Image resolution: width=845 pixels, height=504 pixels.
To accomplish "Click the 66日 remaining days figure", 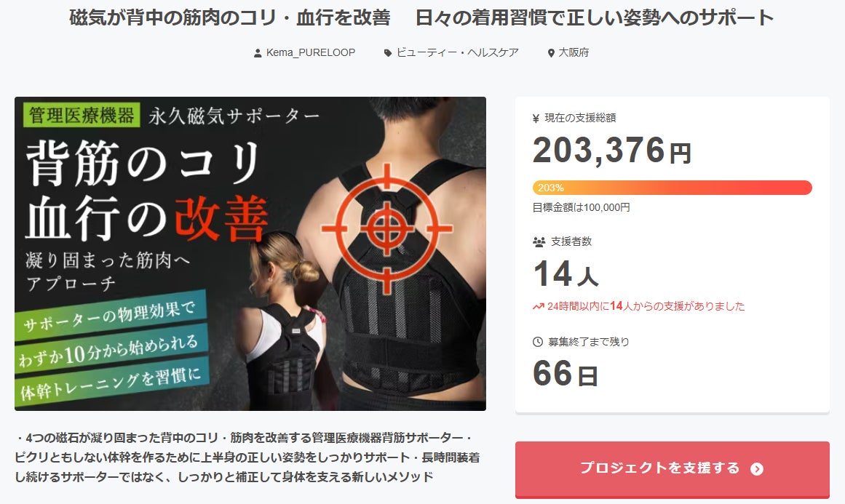I will 566,374.
